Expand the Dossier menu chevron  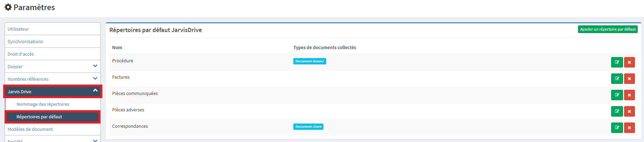[95, 66]
